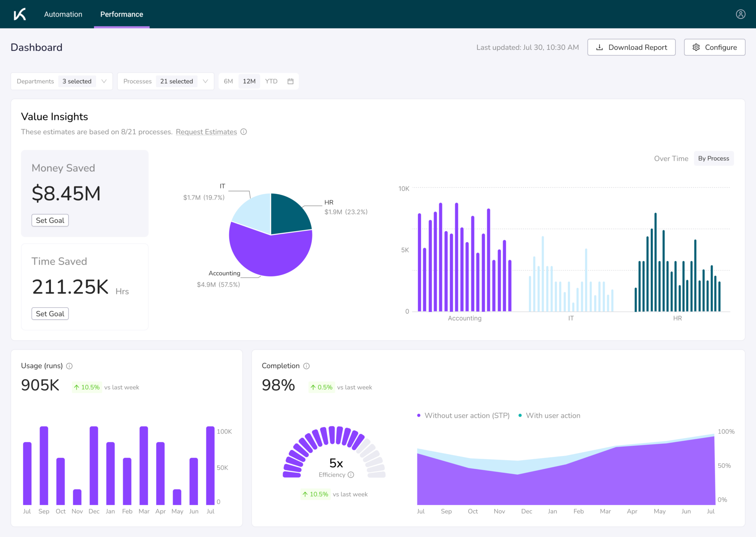Switch the chart view to Over Time

[x=671, y=158]
